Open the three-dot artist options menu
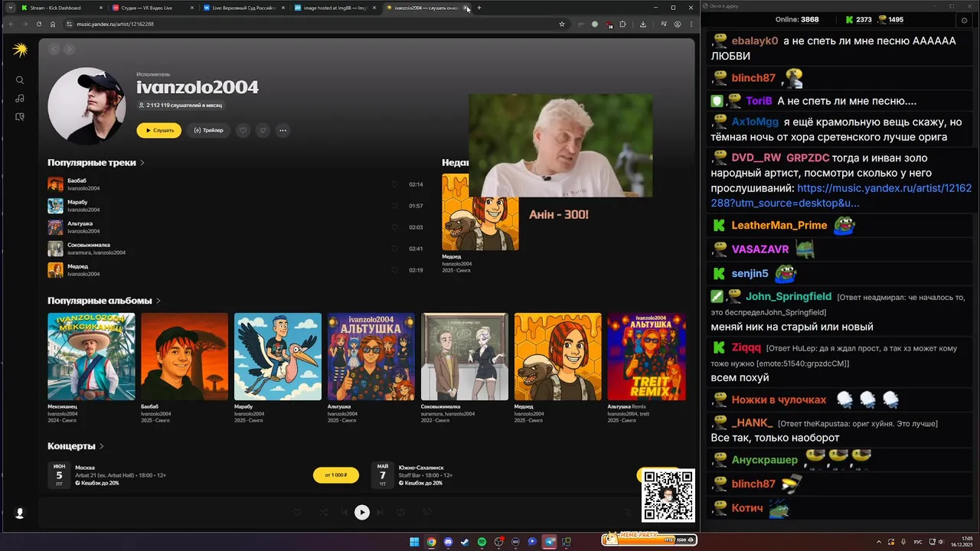980x551 pixels. 283,130
